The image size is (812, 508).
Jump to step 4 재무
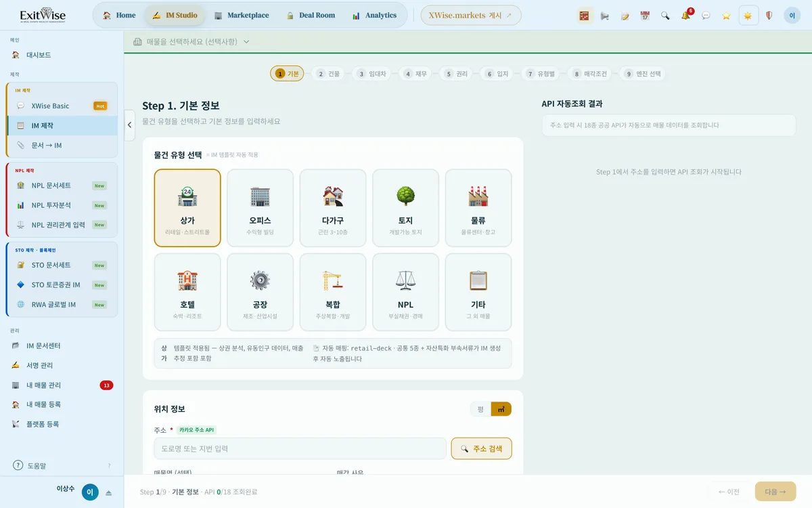pos(415,74)
